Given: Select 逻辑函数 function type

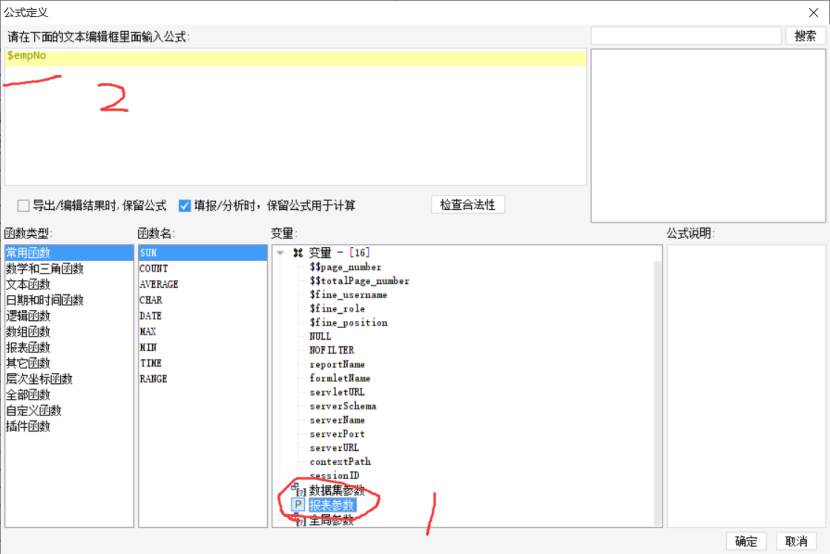Looking at the screenshot, I should click(x=69, y=316).
